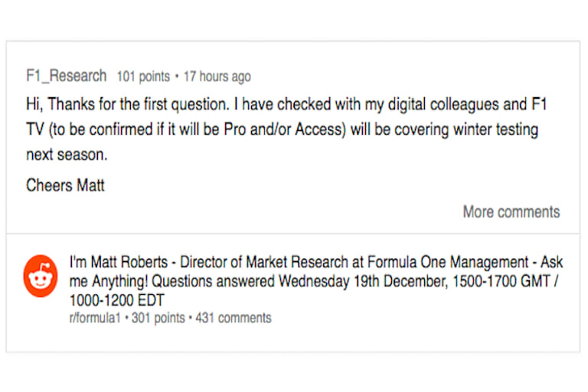588x392 pixels.
Task: Open the 17 hours ago timestamp
Action: click(x=217, y=77)
